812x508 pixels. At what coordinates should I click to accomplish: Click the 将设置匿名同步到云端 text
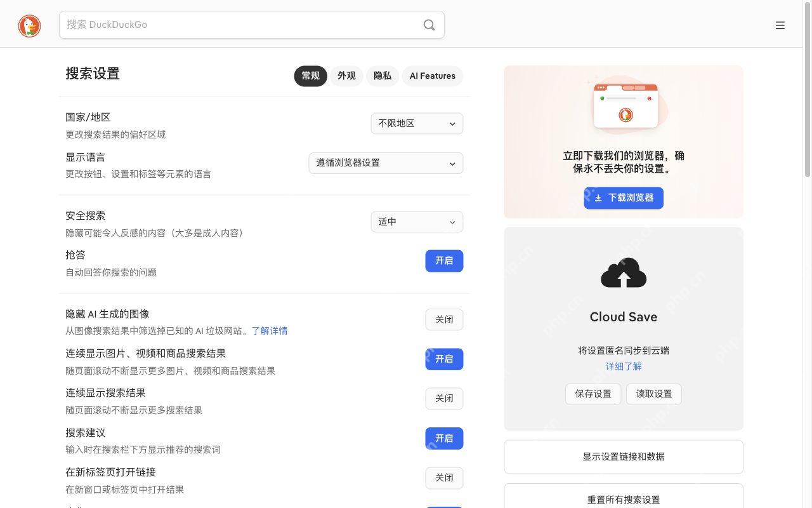pos(624,351)
